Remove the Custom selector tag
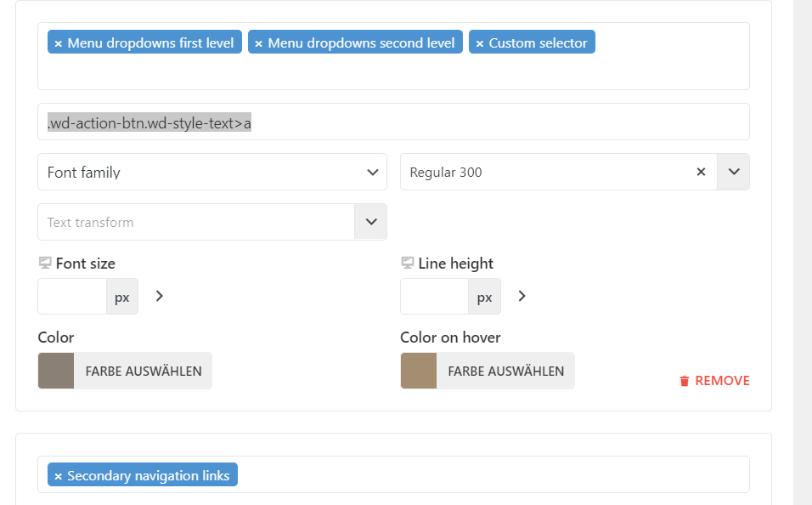Viewport: 812px width, 505px height. (x=480, y=43)
